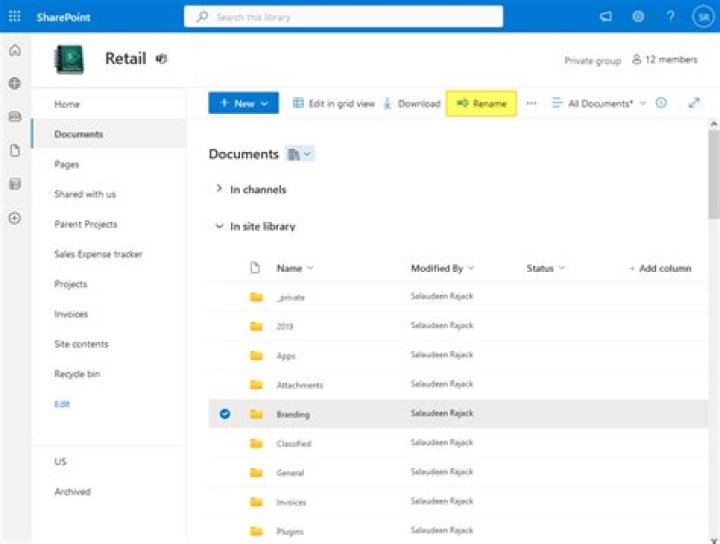This screenshot has height=544, width=720.
Task: Click the Rename command
Action: (x=481, y=103)
